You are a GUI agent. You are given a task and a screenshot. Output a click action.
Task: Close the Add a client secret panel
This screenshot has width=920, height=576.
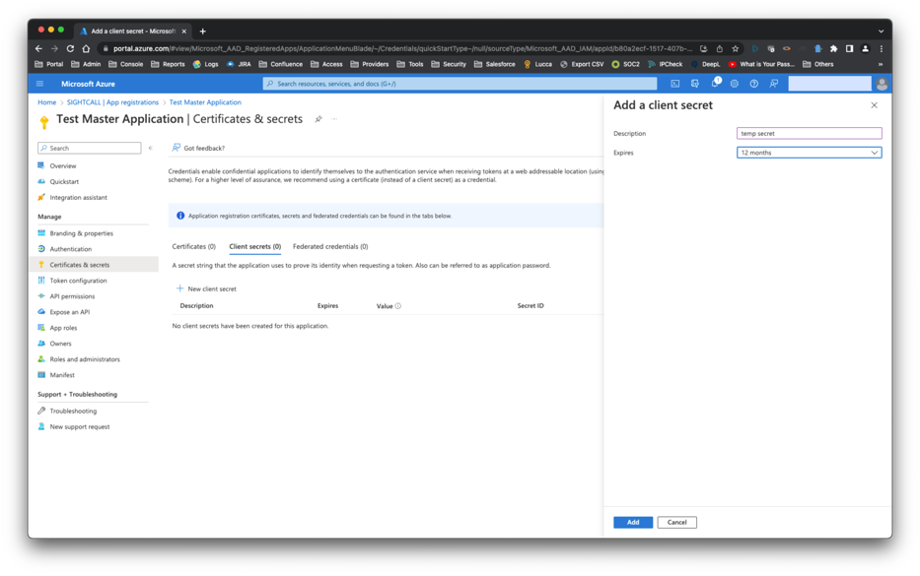pyautogui.click(x=874, y=105)
